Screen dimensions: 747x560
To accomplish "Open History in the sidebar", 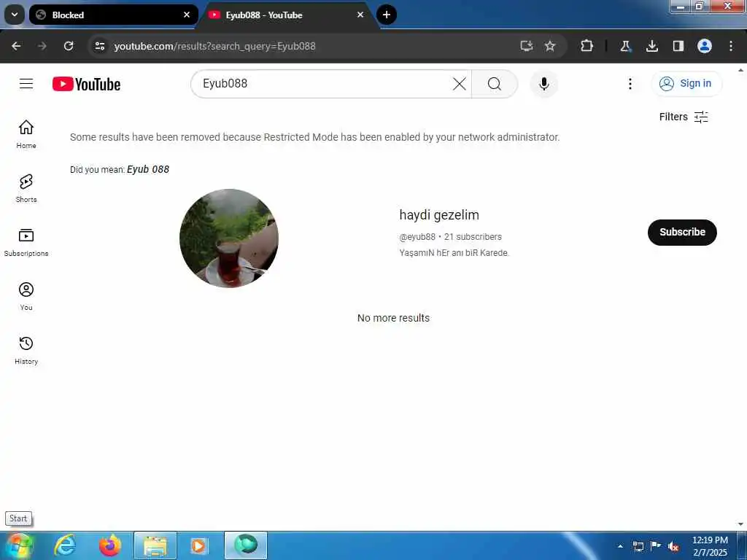I will 26,350.
